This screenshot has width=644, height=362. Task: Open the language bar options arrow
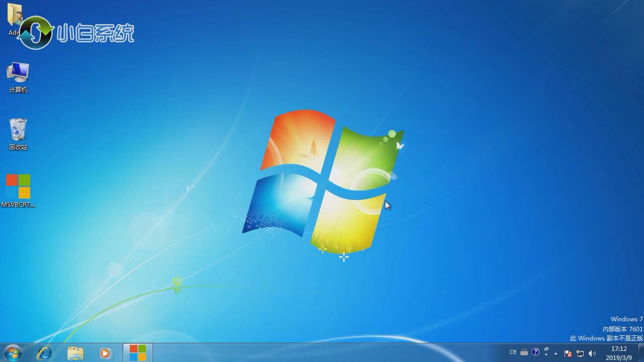pos(546,355)
